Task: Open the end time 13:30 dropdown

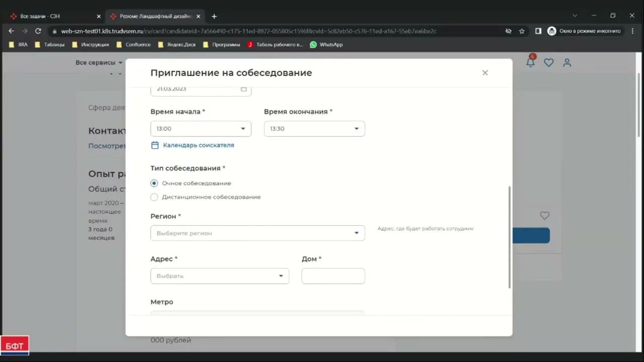Action: click(x=314, y=129)
